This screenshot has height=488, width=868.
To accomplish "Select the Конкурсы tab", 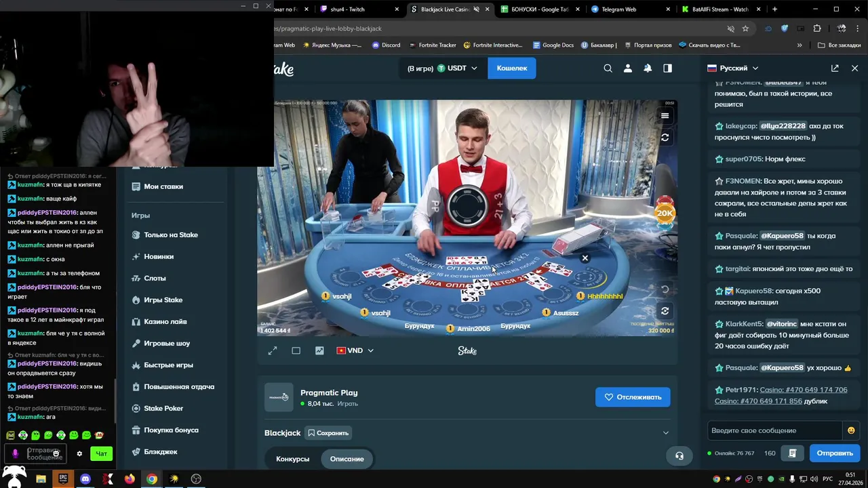I will click(x=293, y=459).
